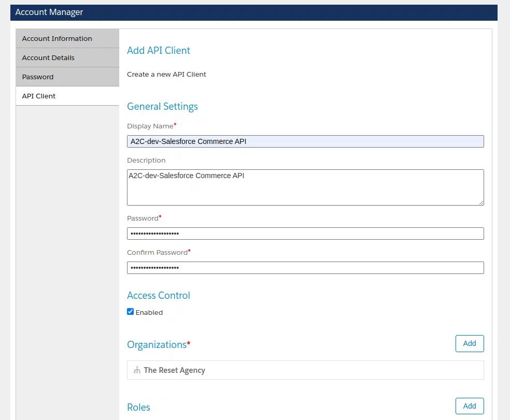Screen dimensions: 510x420
Task: Click the organization hierarchy icon beside The Reset Agency
Action: click(137, 370)
